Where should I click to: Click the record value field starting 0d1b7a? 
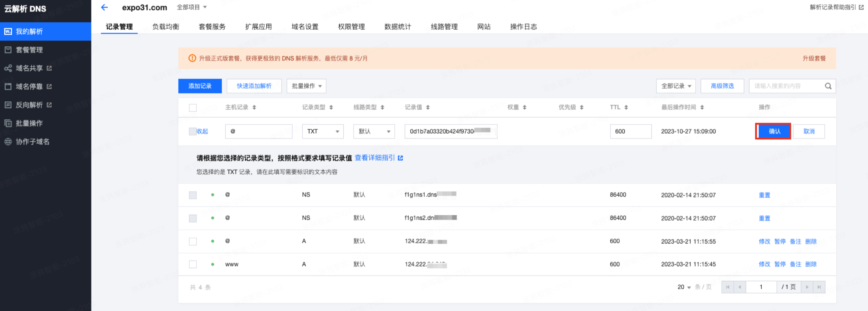click(451, 131)
